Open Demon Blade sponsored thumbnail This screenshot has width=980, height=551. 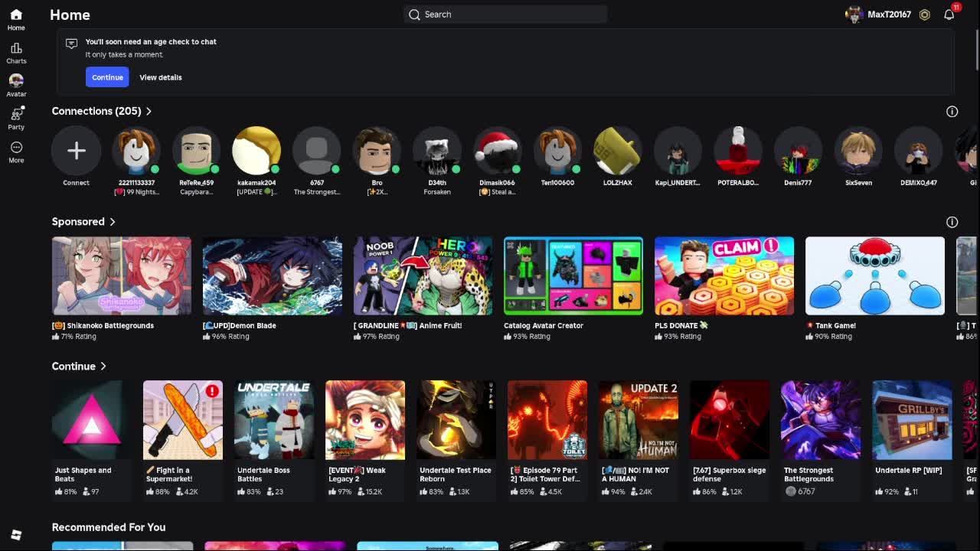tap(272, 275)
